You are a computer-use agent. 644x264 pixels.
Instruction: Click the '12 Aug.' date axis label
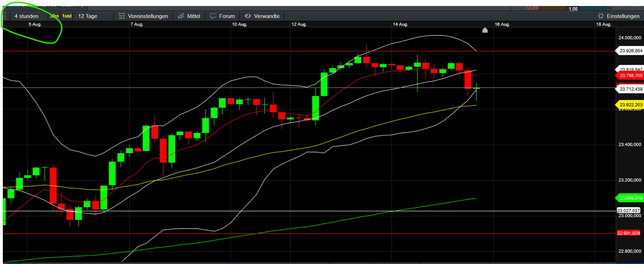[x=299, y=24]
